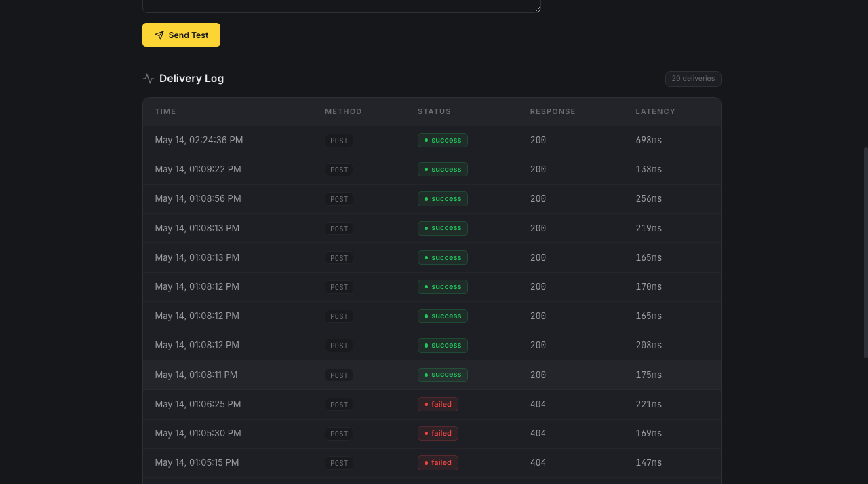Image resolution: width=868 pixels, height=484 pixels.
Task: Click the 698ms latency value
Action: [x=649, y=141]
